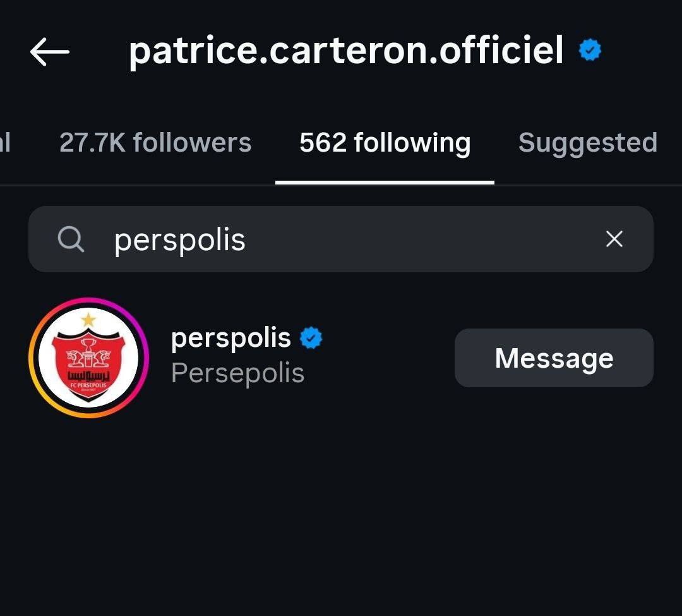682x616 pixels.
Task: Click the verified badge next to perspolis
Action: tap(311, 339)
